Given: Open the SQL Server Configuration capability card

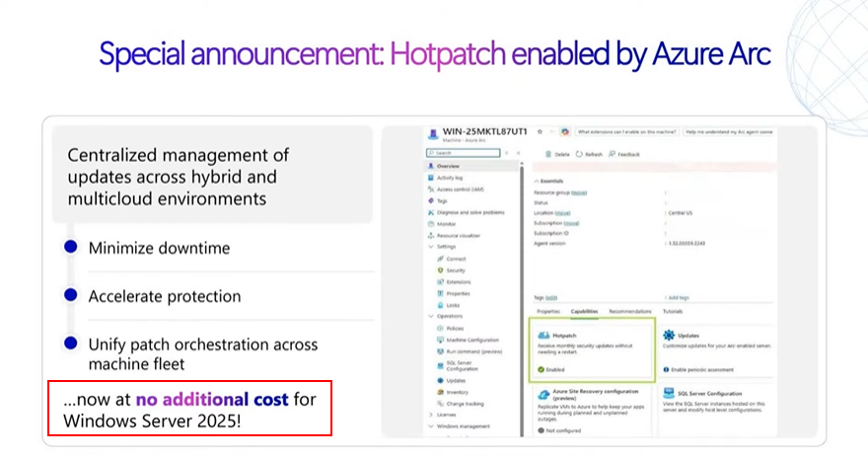Looking at the screenshot, I should (717, 411).
